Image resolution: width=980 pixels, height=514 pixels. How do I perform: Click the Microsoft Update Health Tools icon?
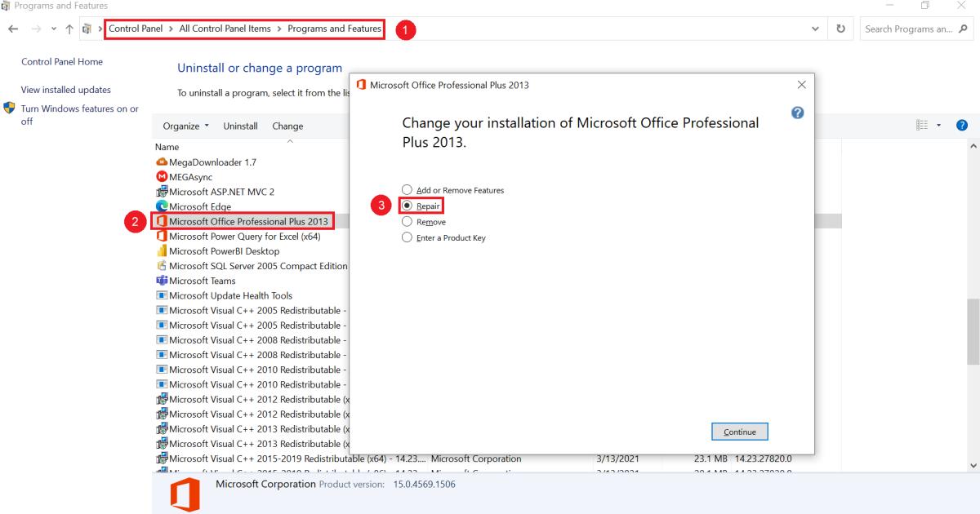pos(162,295)
